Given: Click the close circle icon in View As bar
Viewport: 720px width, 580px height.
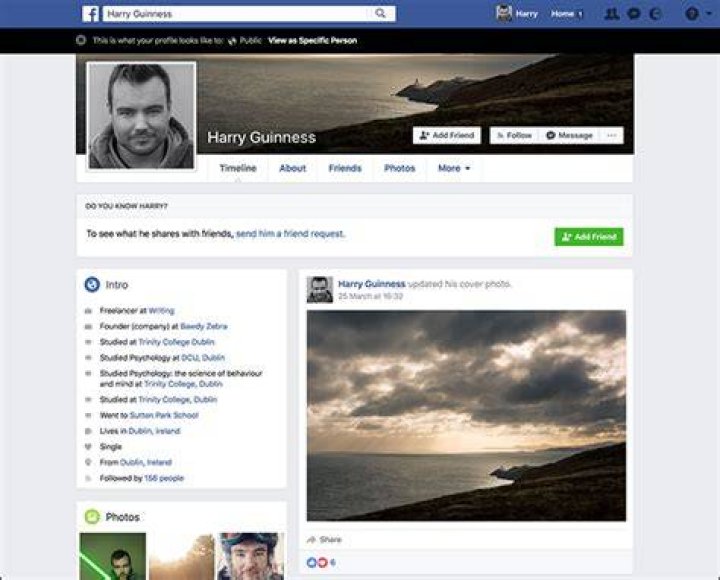Looking at the screenshot, I should [x=81, y=40].
